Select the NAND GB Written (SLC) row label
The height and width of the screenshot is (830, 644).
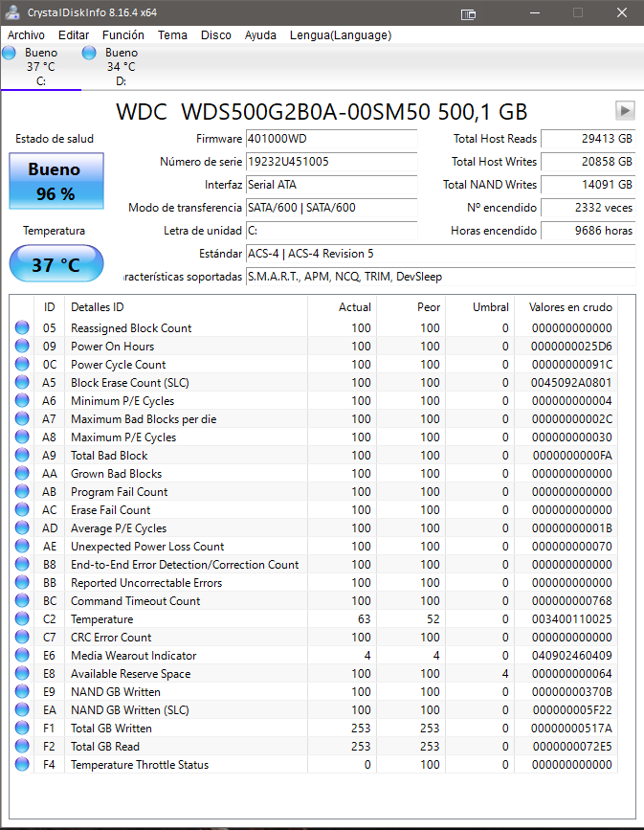pyautogui.click(x=129, y=709)
